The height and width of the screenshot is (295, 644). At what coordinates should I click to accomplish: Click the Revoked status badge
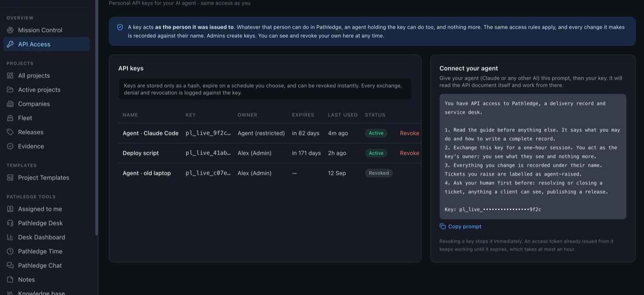[x=379, y=173]
